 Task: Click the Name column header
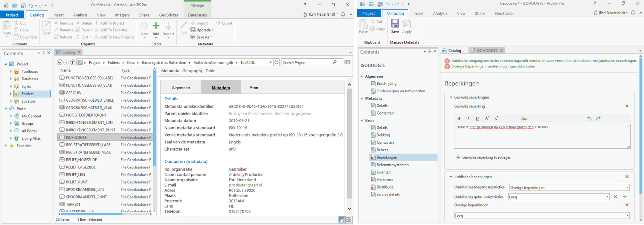[65, 70]
